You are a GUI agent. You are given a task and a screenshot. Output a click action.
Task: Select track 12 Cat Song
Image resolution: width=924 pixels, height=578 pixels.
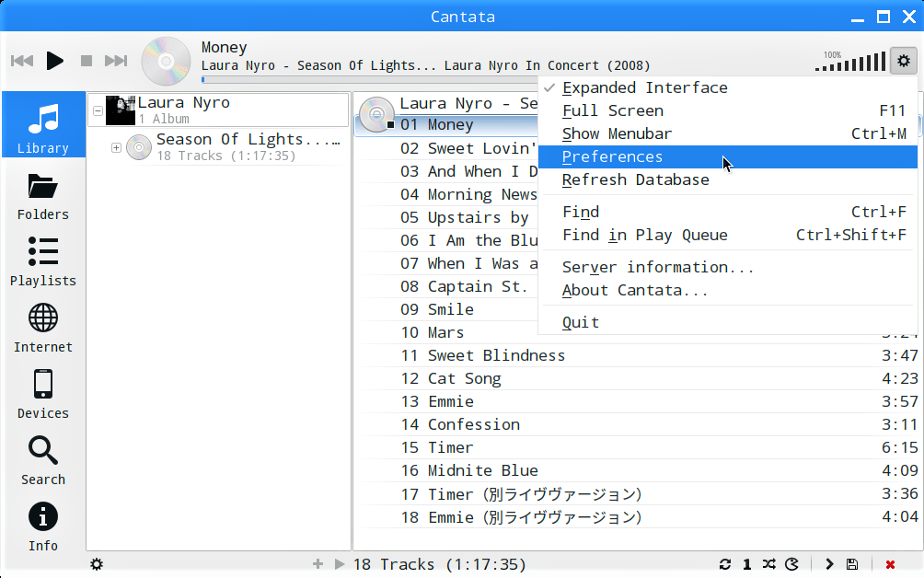coord(638,378)
